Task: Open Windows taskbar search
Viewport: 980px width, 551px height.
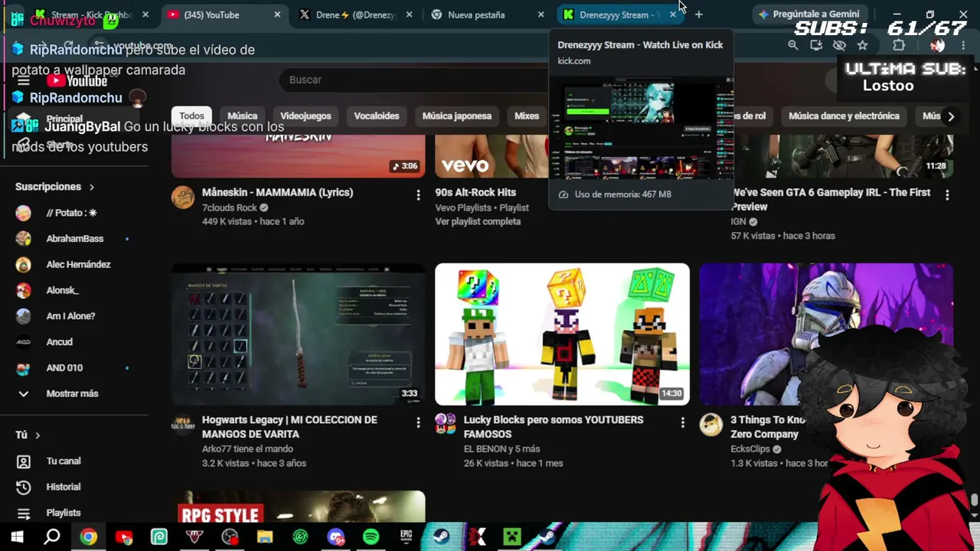Action: pos(52,537)
